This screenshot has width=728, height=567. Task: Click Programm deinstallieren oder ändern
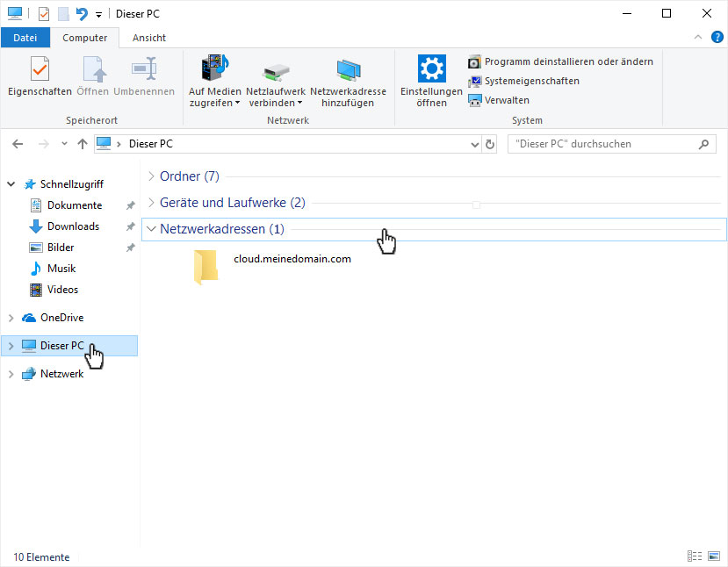pyautogui.click(x=560, y=61)
